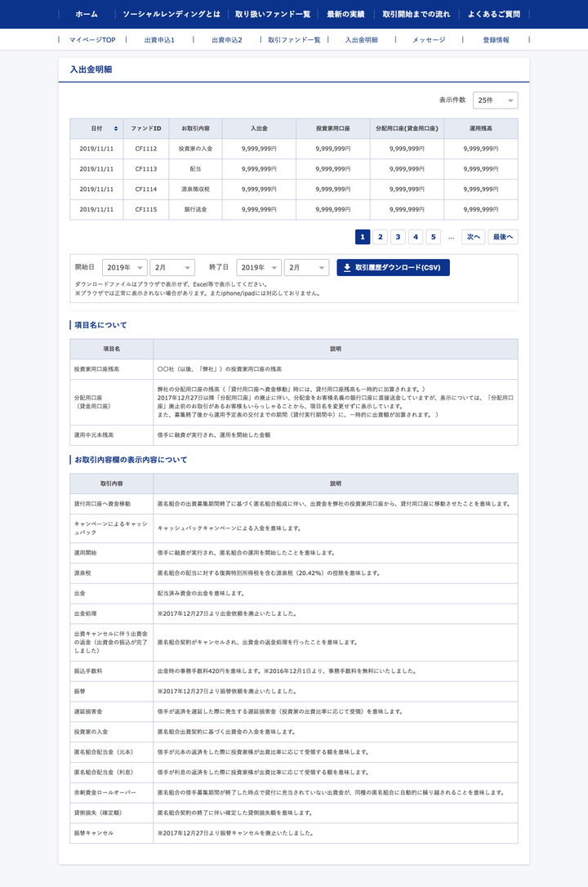This screenshot has height=887, width=588.
Task: Switch to メッセージ tab
Action: click(429, 39)
